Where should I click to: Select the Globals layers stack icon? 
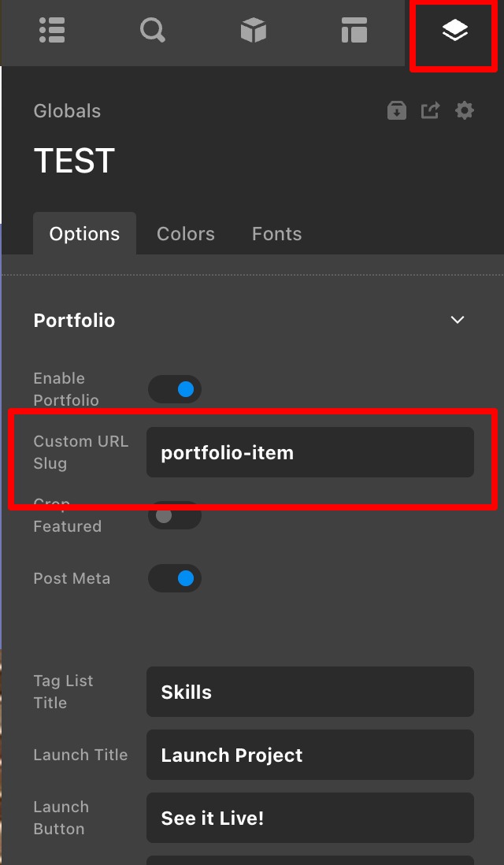455,31
